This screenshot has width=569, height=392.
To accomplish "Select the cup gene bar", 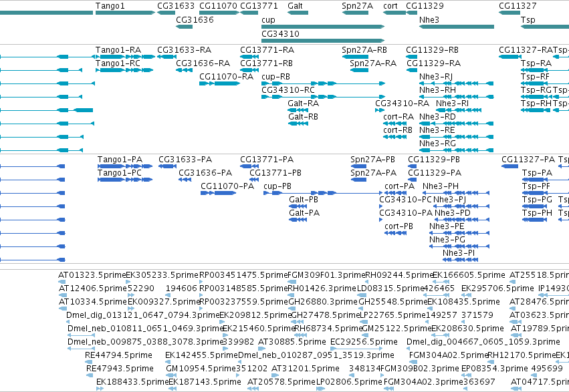I will [x=323, y=27].
